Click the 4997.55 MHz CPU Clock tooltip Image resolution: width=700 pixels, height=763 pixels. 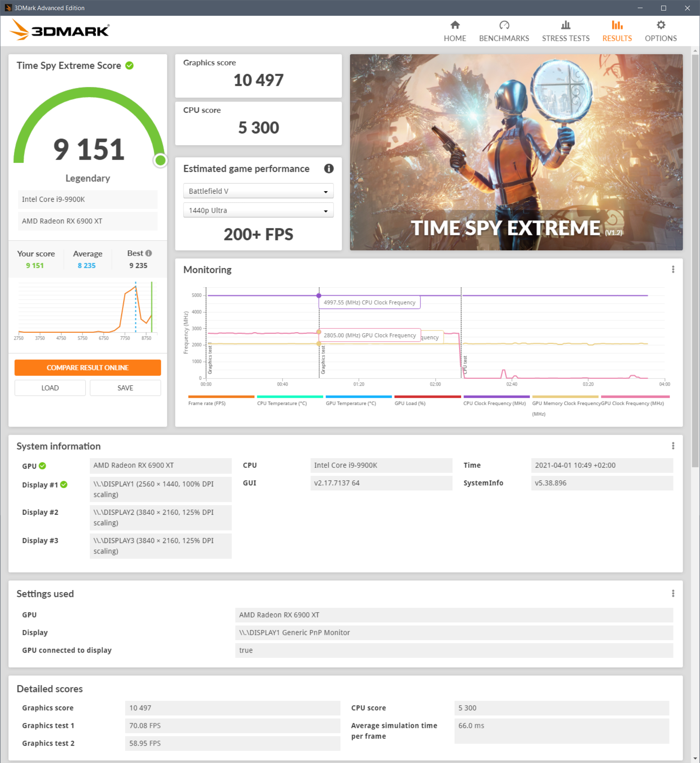pos(369,302)
